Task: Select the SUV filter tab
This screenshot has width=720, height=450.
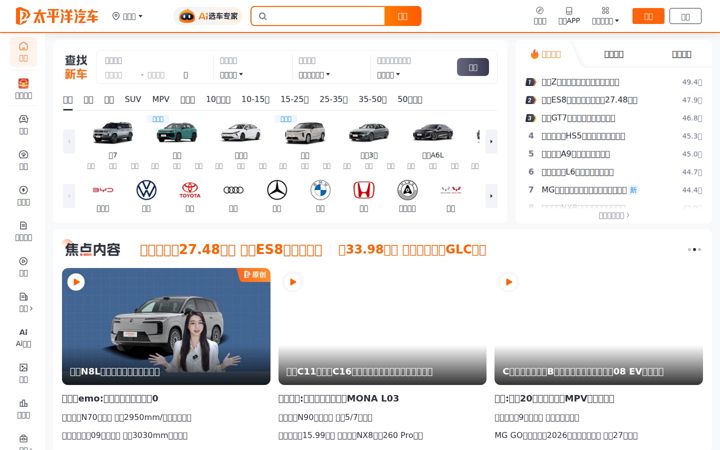Action: pyautogui.click(x=133, y=99)
